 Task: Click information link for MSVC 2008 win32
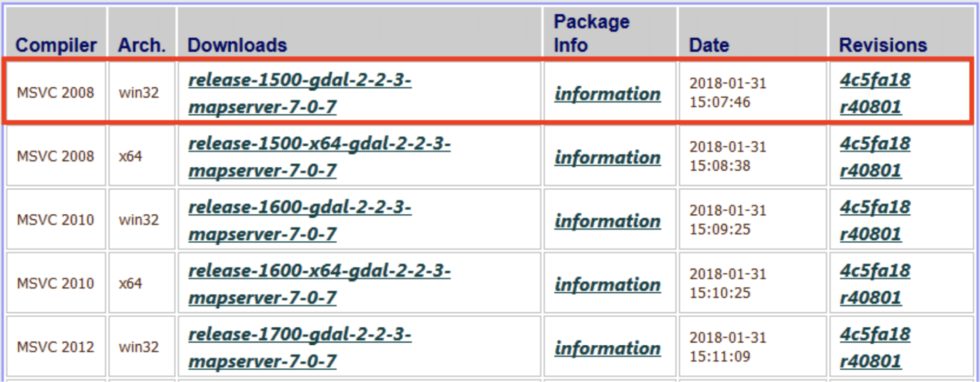click(608, 94)
